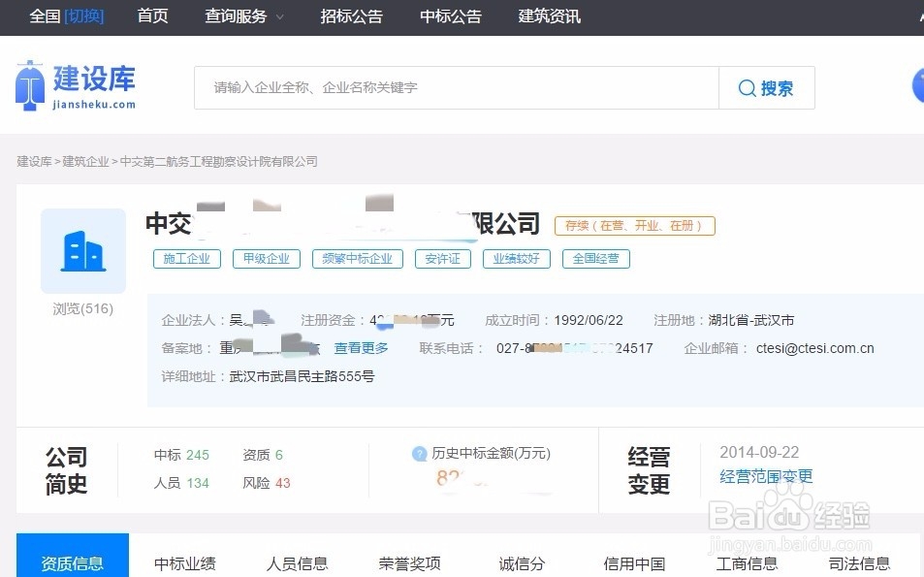
Task: Open the 建筑资讯 menu item
Action: (x=549, y=16)
